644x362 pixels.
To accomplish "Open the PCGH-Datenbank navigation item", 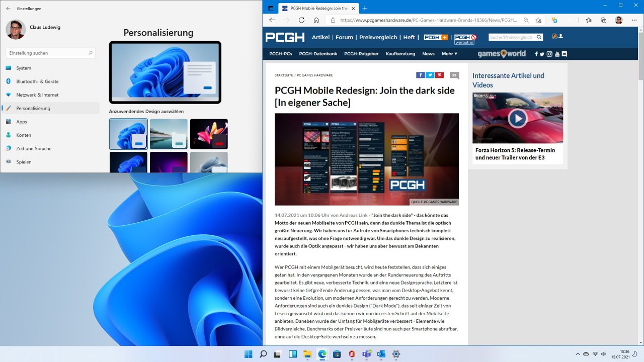I will (x=318, y=54).
